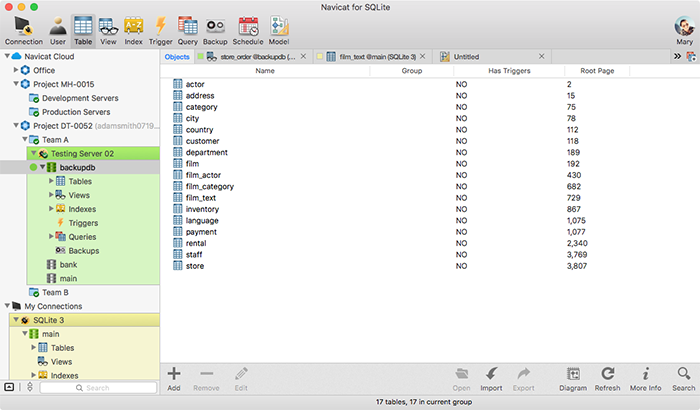Click the actor table icon
This screenshot has height=410, width=700.
pos(178,84)
